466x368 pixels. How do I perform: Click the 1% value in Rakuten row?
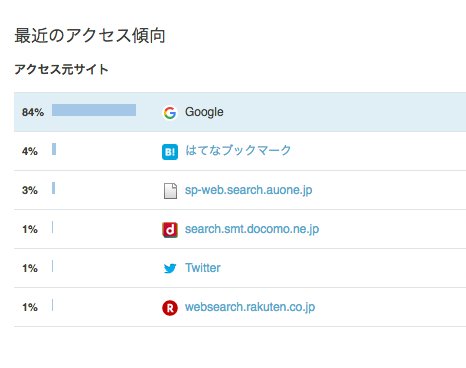(x=30, y=307)
